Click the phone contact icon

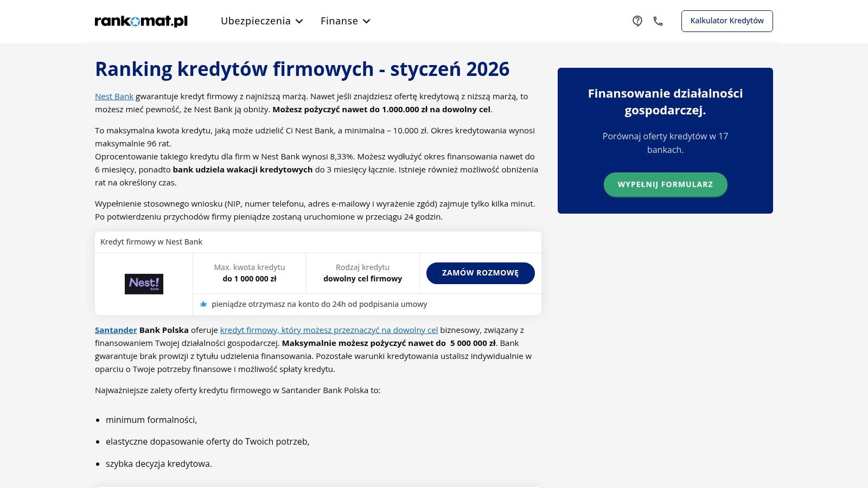[x=658, y=21]
